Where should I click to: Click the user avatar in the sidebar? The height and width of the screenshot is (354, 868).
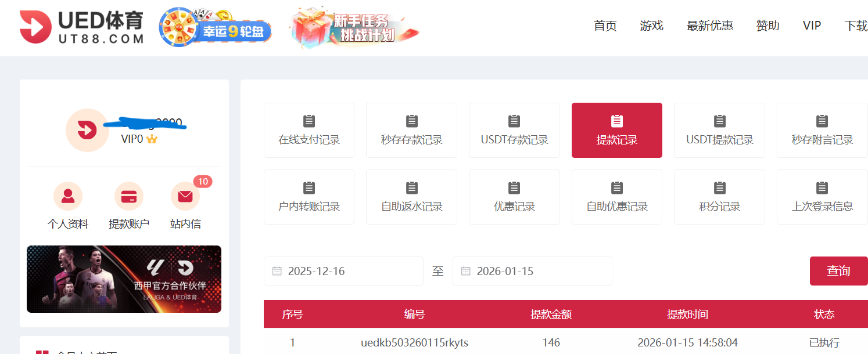click(87, 130)
